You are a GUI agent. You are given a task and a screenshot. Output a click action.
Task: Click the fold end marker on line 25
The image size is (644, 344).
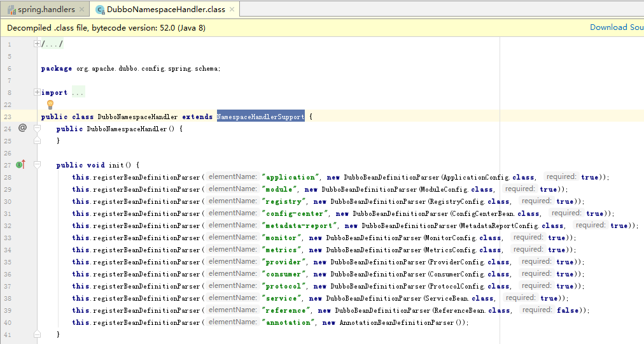(x=37, y=141)
